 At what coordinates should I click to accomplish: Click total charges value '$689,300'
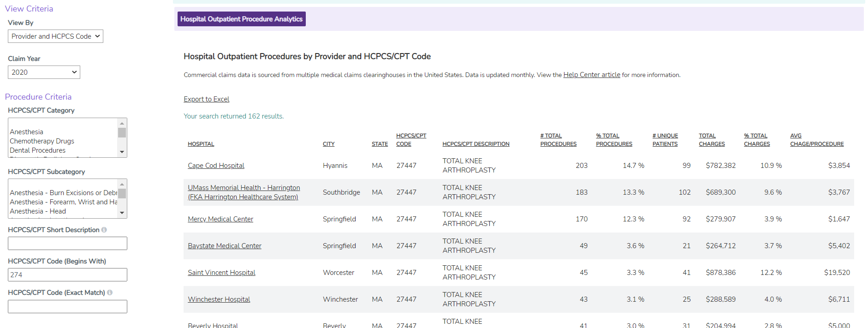tap(721, 192)
